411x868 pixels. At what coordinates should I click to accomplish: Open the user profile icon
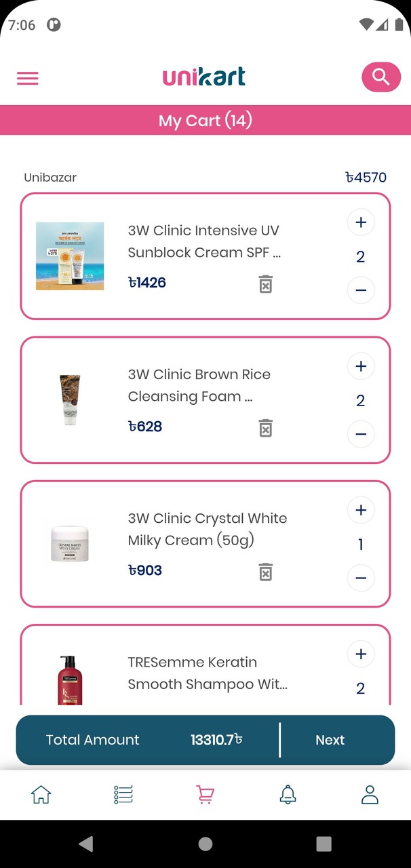[x=370, y=794]
